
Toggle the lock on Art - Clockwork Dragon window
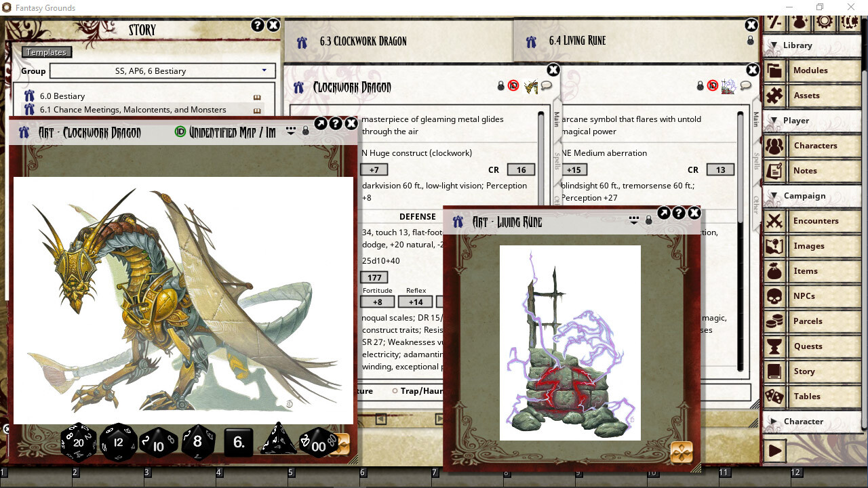point(306,132)
